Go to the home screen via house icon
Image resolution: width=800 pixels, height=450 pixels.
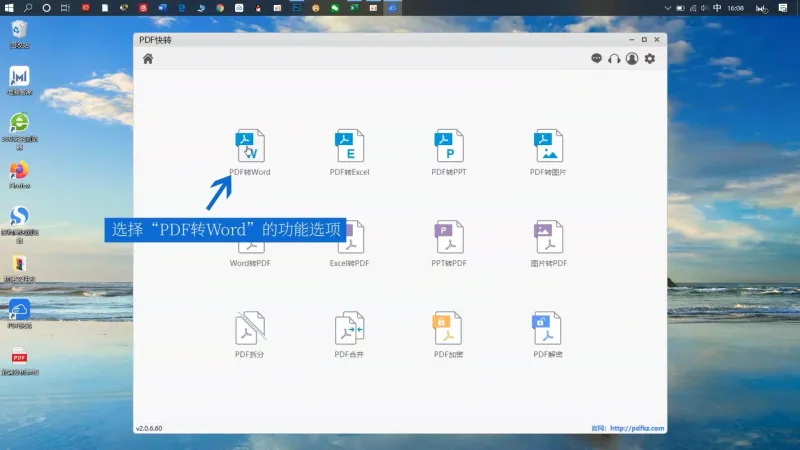coord(148,59)
